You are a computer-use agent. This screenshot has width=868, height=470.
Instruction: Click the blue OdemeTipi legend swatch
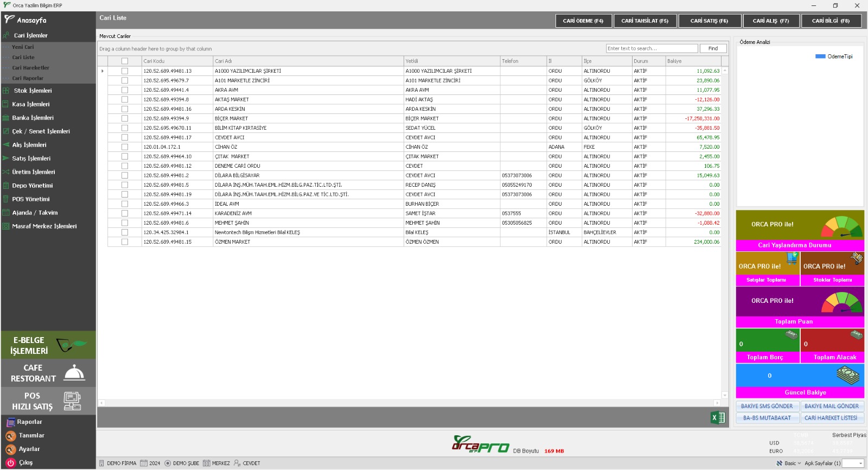point(820,56)
